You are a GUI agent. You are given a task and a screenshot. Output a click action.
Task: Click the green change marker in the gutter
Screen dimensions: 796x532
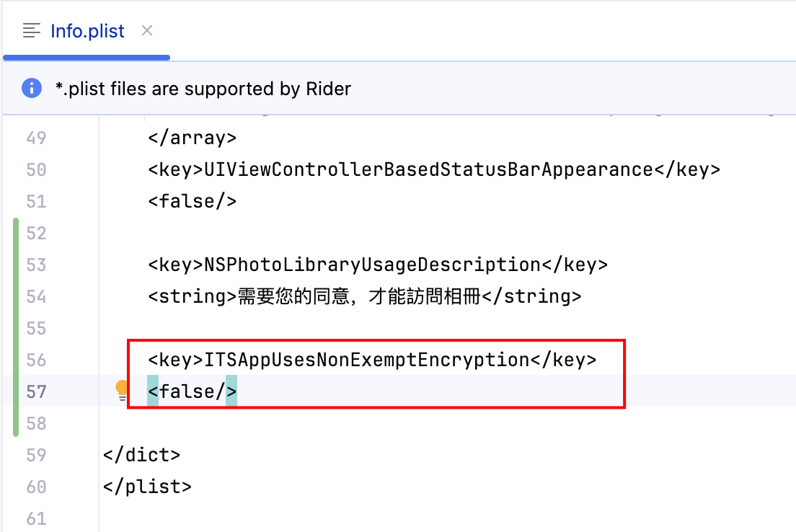click(x=16, y=328)
